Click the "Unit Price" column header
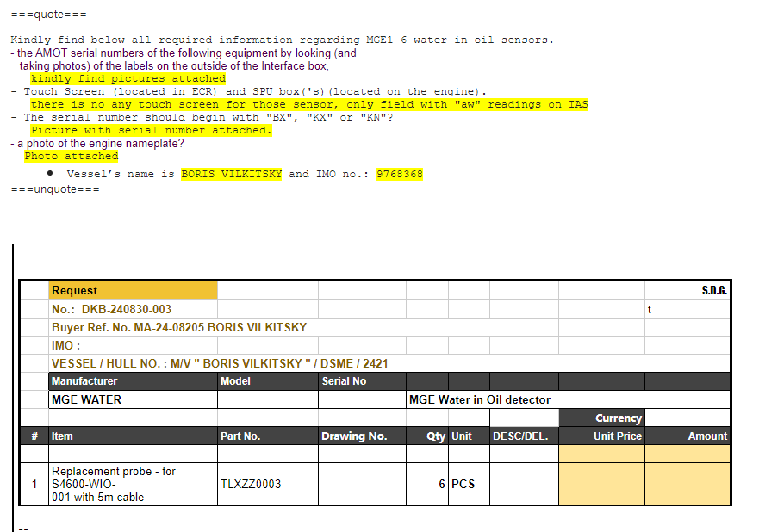The height and width of the screenshot is (532, 759). (601, 436)
